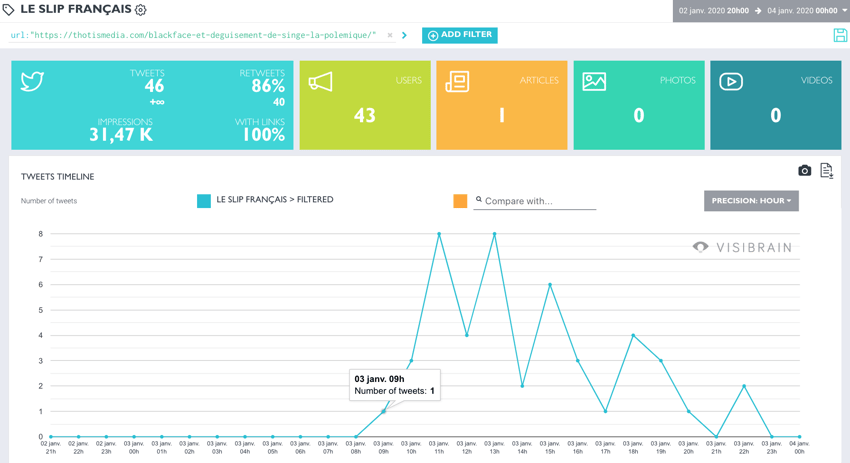
Task: Click the 2-tweet point at 03 janv. 14h
Action: [522, 386]
